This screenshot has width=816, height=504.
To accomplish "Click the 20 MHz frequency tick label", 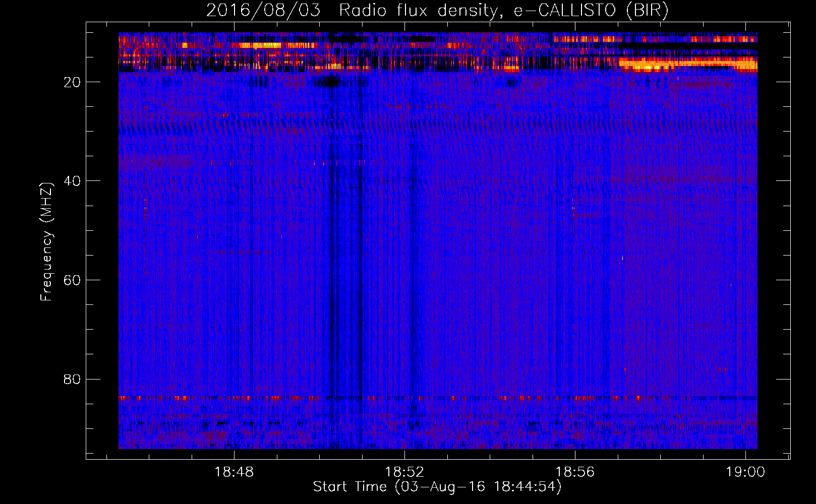I will click(x=72, y=82).
